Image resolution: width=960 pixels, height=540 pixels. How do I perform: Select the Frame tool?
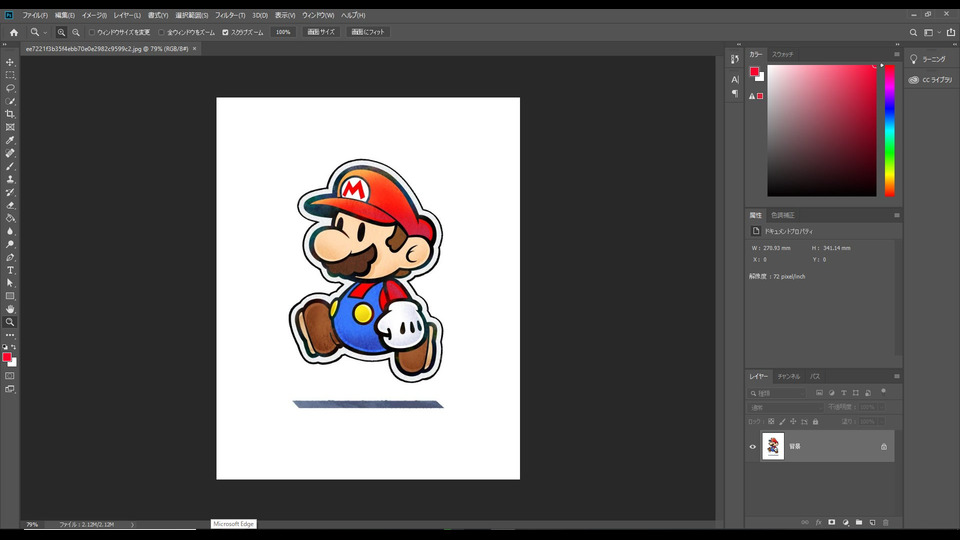point(10,127)
